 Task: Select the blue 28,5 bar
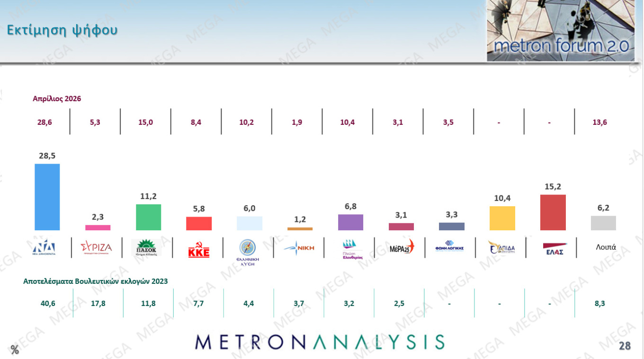[47, 197]
